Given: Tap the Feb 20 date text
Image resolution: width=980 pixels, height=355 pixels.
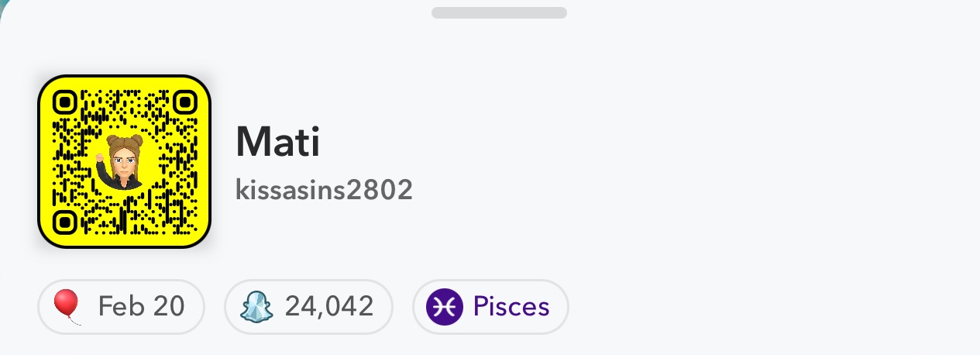Looking at the screenshot, I should pyautogui.click(x=141, y=307).
